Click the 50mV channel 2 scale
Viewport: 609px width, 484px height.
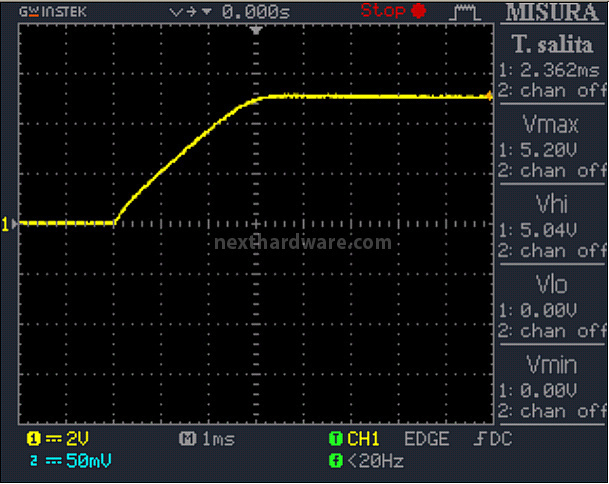pos(89,461)
